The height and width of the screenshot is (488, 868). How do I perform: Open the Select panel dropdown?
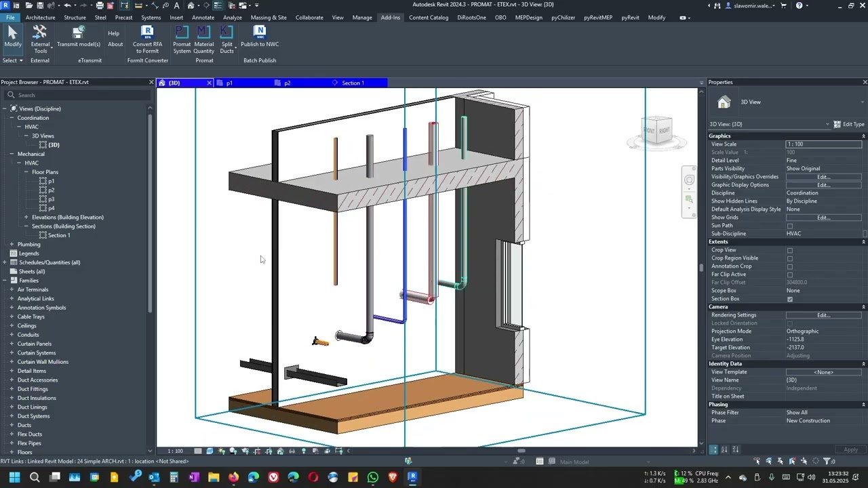tap(13, 60)
